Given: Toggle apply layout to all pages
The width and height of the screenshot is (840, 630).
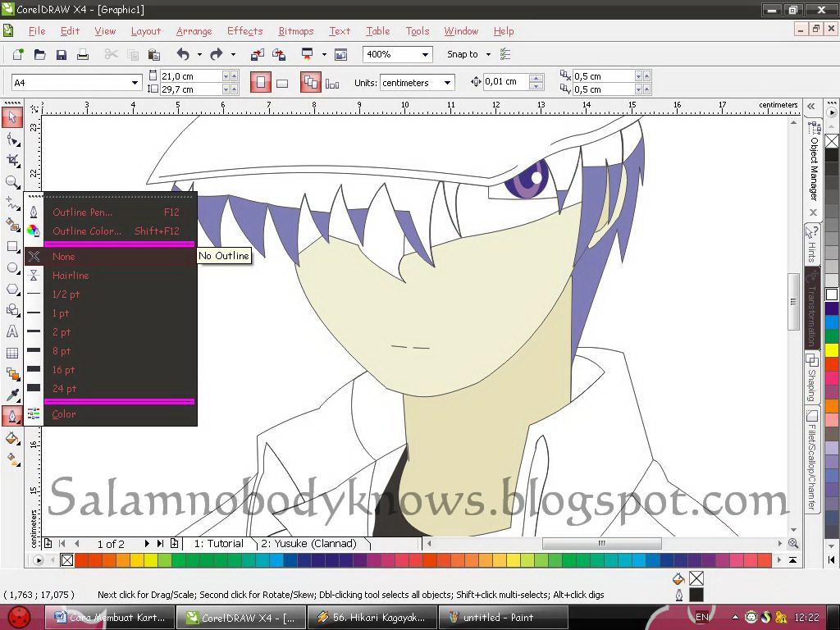Looking at the screenshot, I should pyautogui.click(x=311, y=83).
